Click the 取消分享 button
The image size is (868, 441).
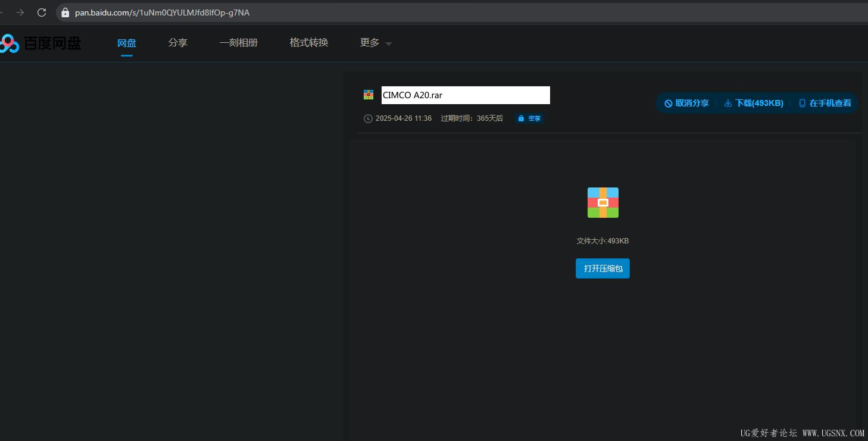[x=686, y=103]
